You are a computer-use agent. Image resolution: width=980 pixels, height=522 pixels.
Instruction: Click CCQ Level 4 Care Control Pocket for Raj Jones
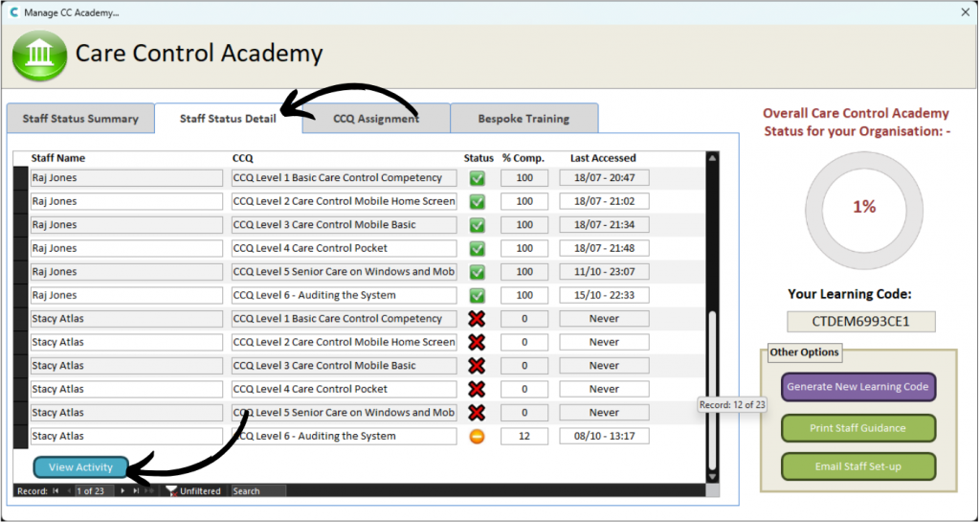(345, 248)
